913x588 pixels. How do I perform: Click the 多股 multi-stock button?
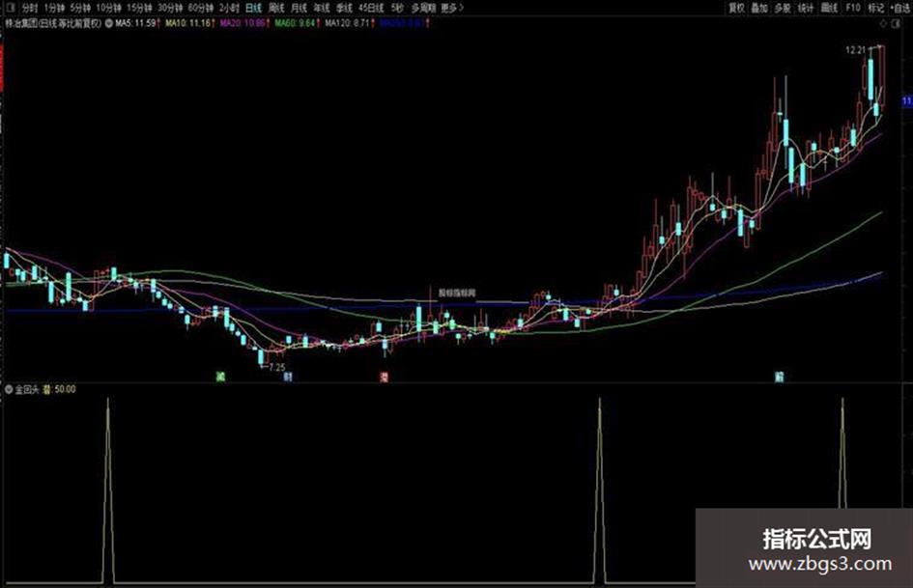click(783, 8)
